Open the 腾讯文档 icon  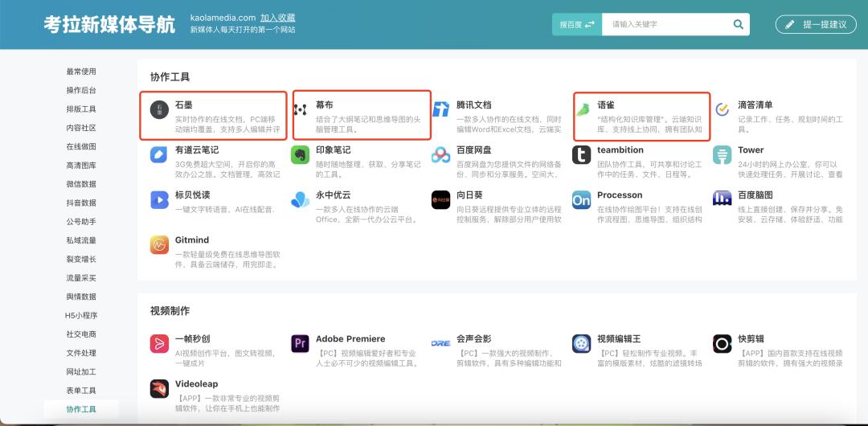coord(440,109)
